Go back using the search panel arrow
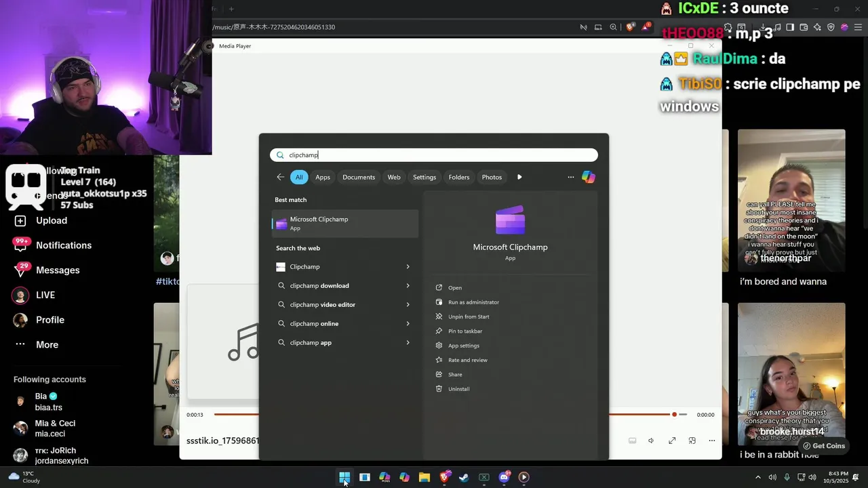 point(280,177)
